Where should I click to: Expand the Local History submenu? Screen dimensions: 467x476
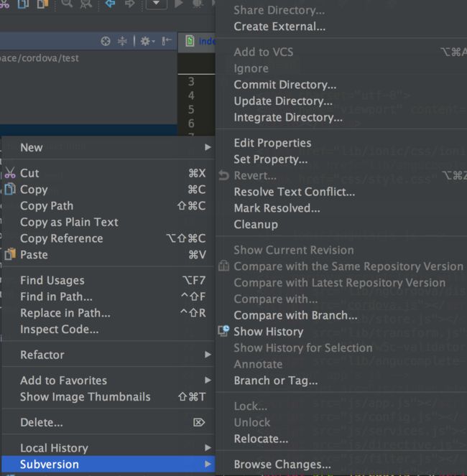click(108, 448)
